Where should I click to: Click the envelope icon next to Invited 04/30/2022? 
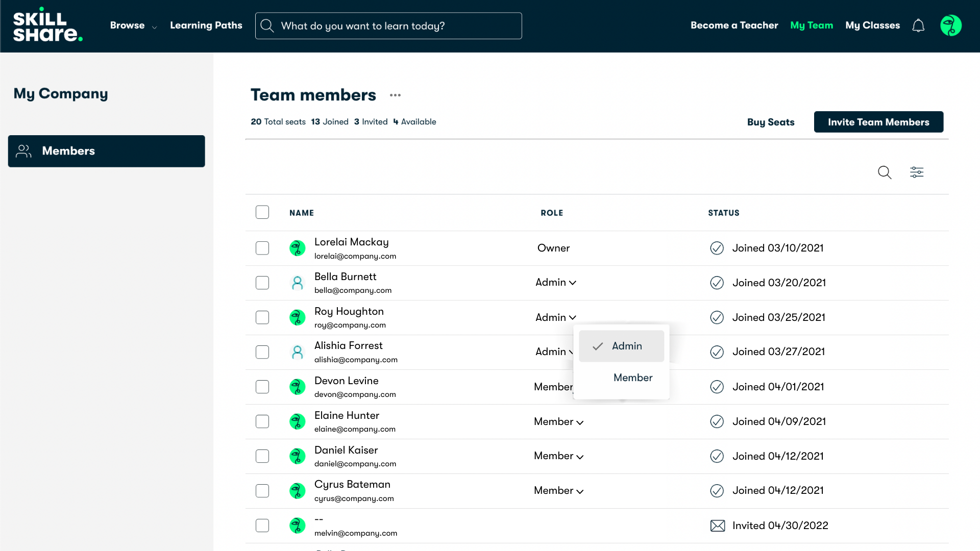pos(718,525)
